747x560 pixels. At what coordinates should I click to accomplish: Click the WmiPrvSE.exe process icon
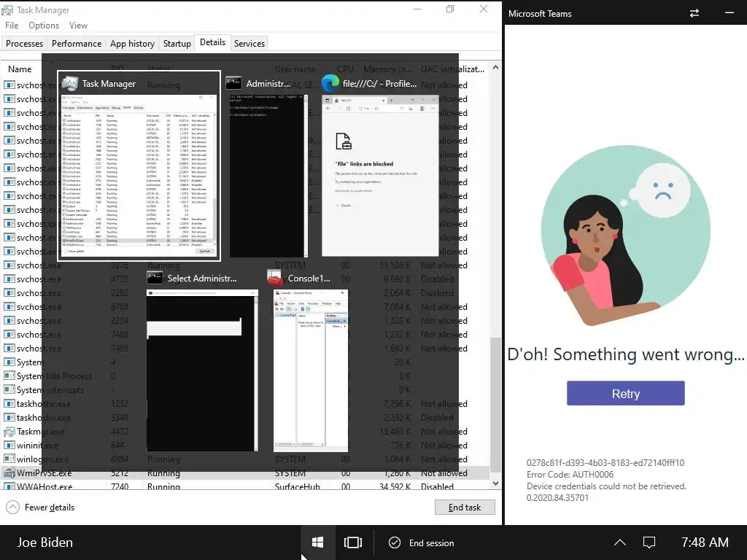9,472
